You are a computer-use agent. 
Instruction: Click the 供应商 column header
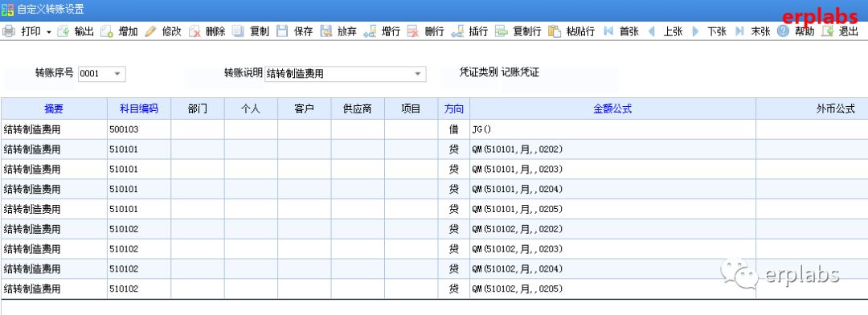(358, 109)
